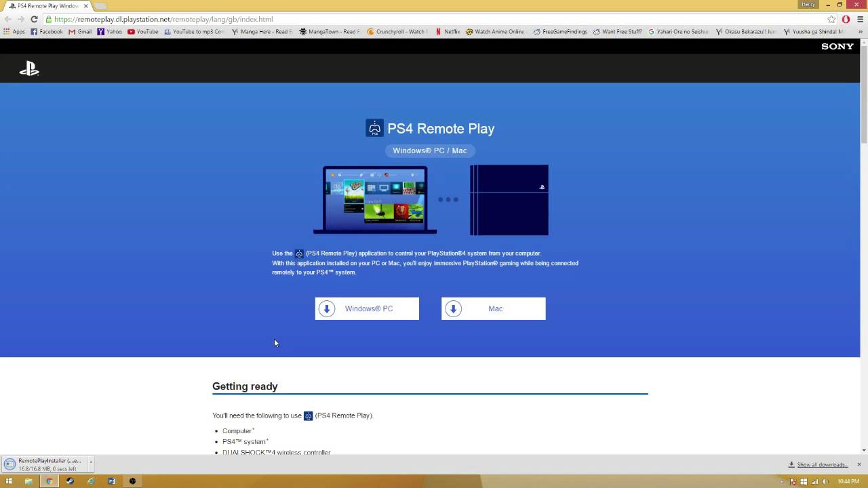868x488 pixels.
Task: Open the Watch Anime Online bookmark
Action: (495, 31)
